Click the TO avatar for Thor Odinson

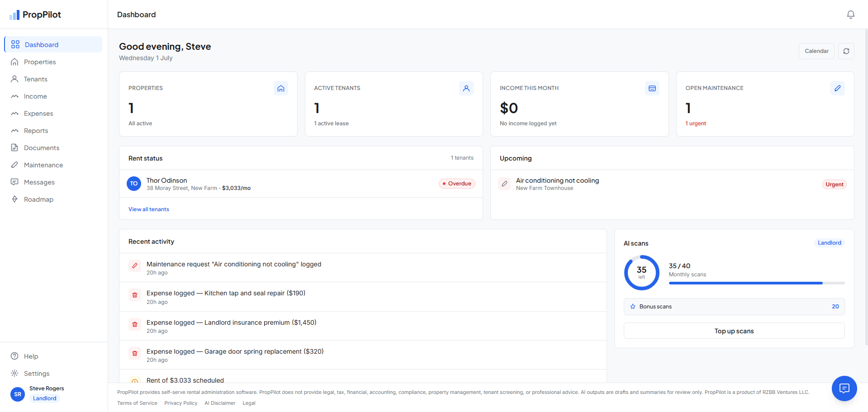(134, 184)
